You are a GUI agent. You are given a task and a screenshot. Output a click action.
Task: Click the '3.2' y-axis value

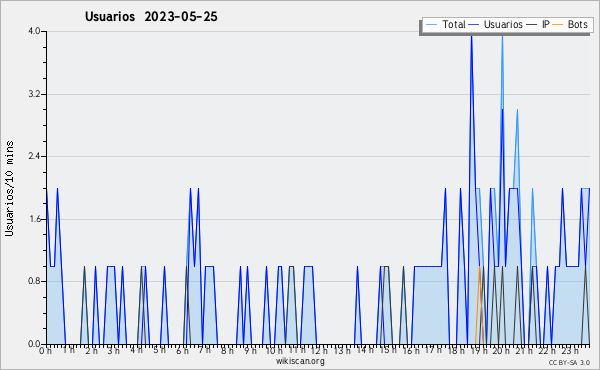[34, 94]
